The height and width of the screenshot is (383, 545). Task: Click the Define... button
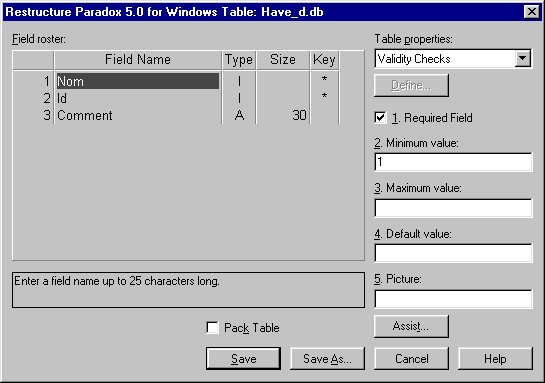click(411, 85)
